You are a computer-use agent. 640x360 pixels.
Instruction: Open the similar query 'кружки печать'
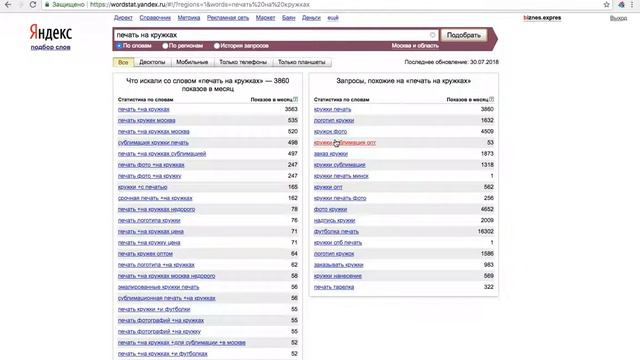pos(332,109)
